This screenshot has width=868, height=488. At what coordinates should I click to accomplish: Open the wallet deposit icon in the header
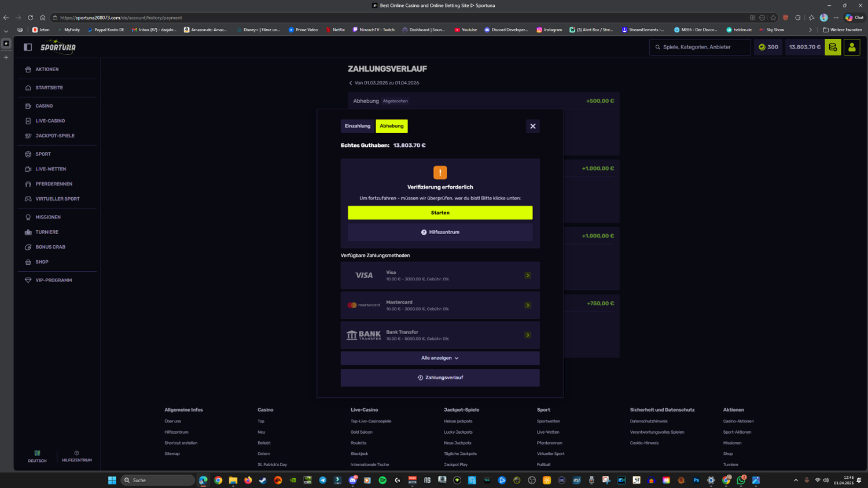pos(833,47)
